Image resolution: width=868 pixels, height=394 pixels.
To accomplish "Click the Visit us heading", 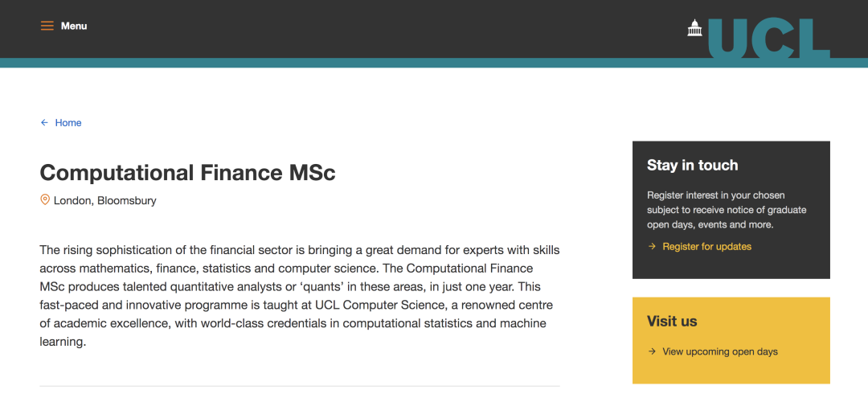I will [671, 321].
